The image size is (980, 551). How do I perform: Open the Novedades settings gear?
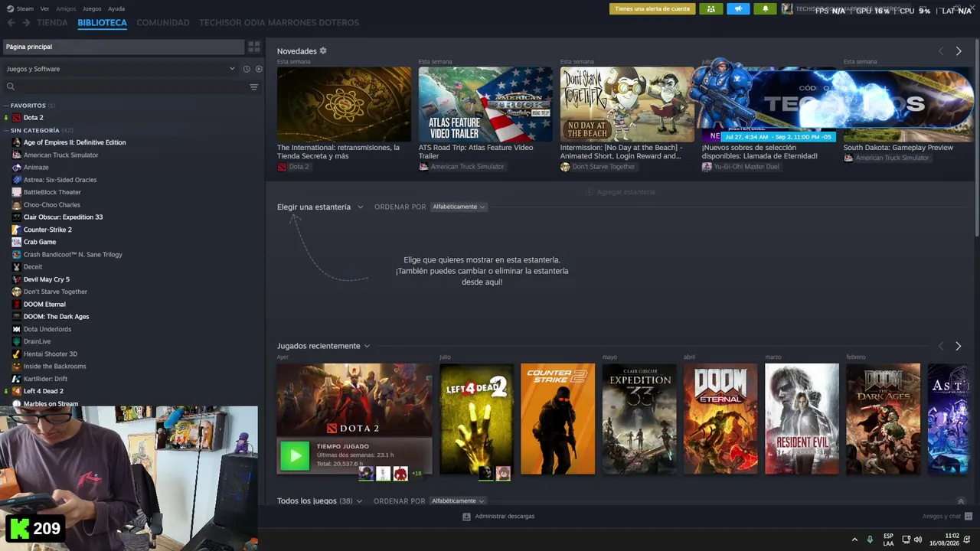323,51
